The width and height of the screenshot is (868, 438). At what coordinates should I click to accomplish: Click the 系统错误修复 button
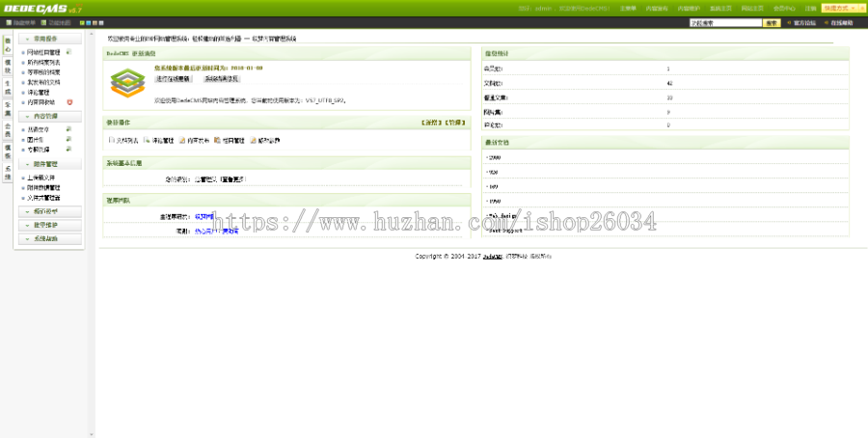click(x=222, y=79)
